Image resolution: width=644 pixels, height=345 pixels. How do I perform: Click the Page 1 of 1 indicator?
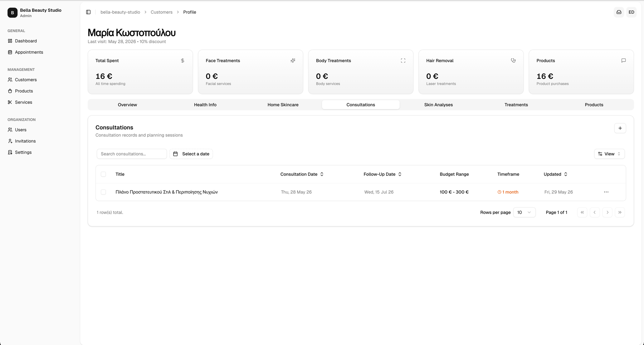pos(556,212)
